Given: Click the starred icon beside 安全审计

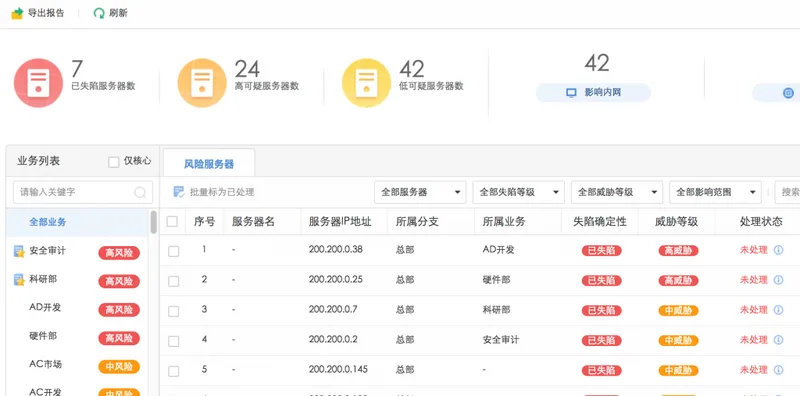Looking at the screenshot, I should [19, 251].
